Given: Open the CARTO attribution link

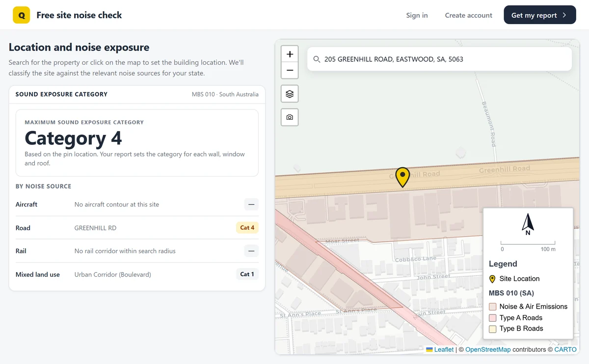Looking at the screenshot, I should tap(565, 349).
